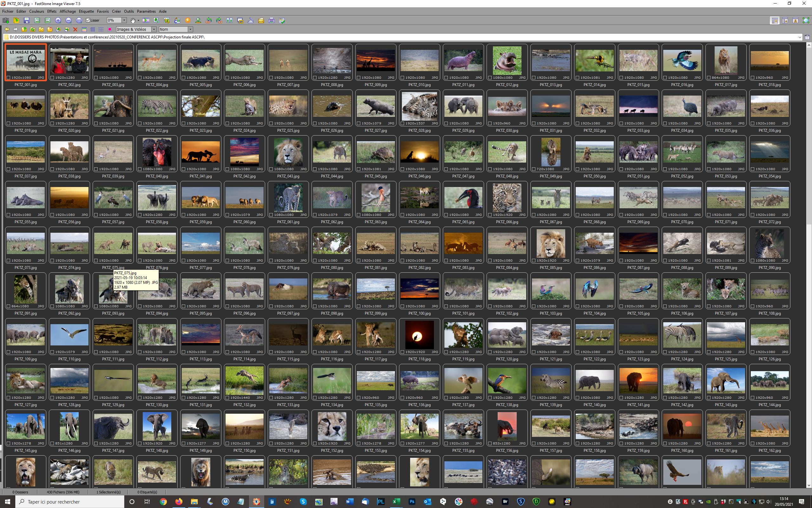The height and width of the screenshot is (508, 812).
Task: Open the Effets menu
Action: 52,11
